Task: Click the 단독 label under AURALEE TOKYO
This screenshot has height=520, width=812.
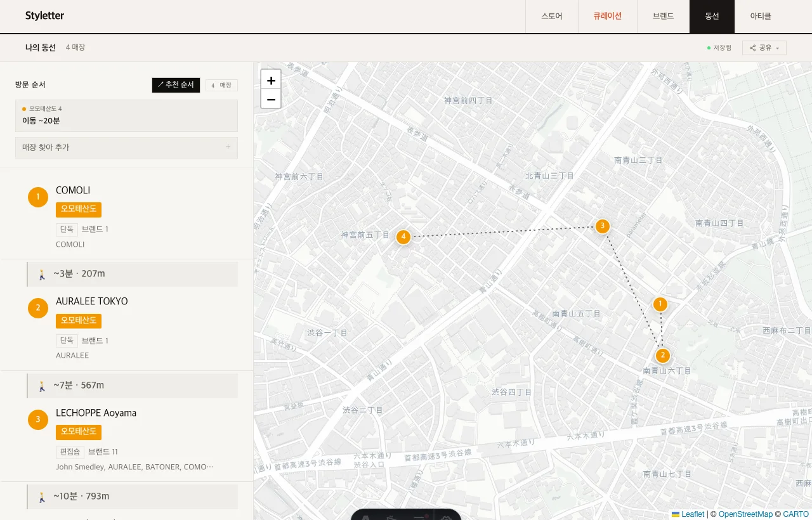Action: coord(67,341)
